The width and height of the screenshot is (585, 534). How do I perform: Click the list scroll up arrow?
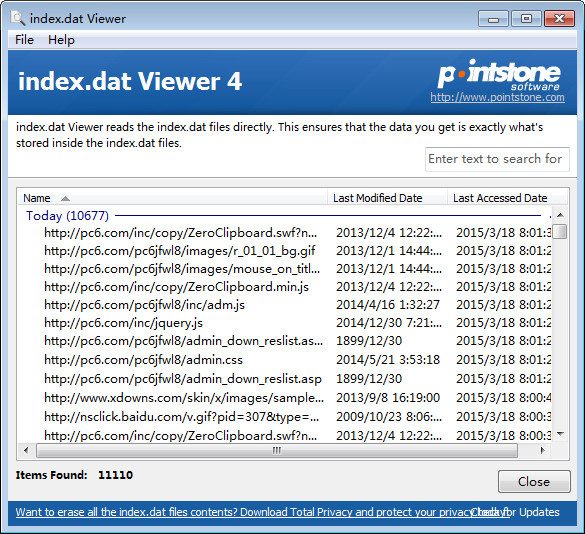click(x=560, y=215)
